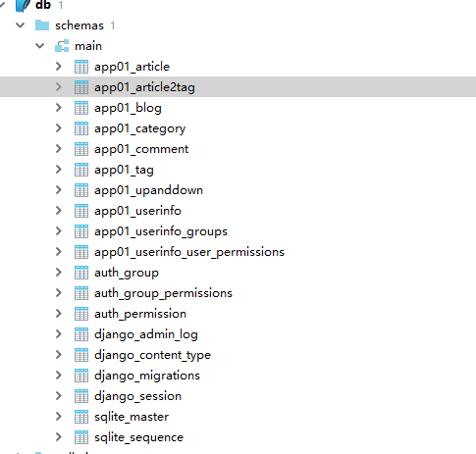Click table icon of app01_article

pos(81,67)
